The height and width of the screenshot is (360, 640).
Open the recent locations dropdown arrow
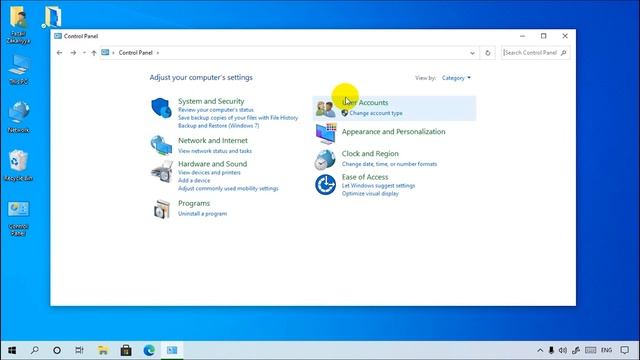tap(84, 53)
